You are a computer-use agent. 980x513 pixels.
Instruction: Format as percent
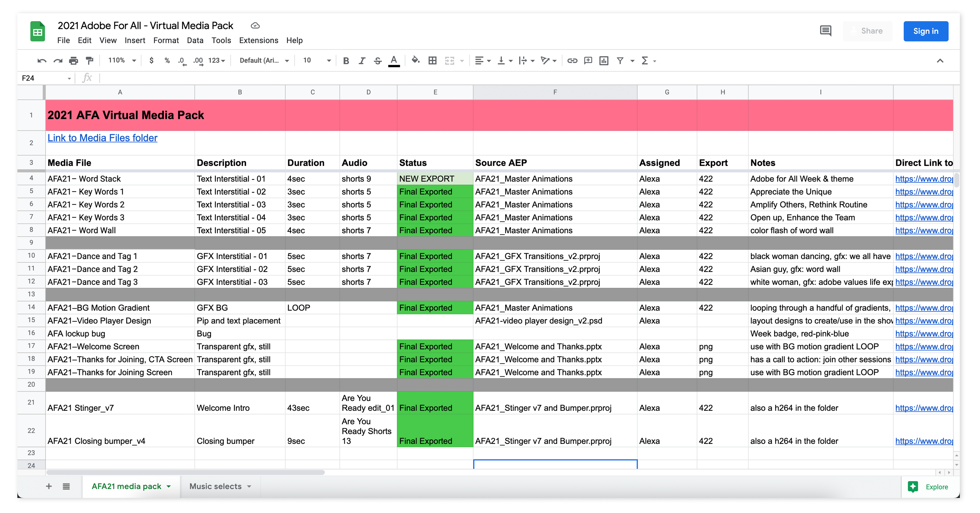point(167,60)
